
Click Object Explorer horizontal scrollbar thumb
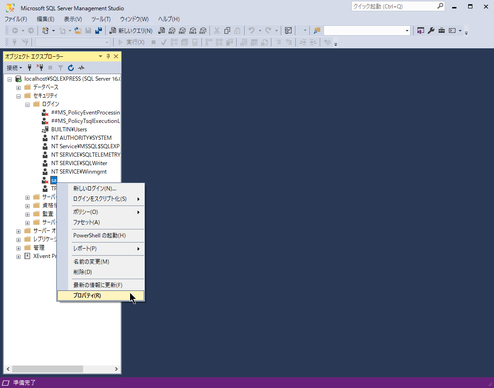click(47, 369)
